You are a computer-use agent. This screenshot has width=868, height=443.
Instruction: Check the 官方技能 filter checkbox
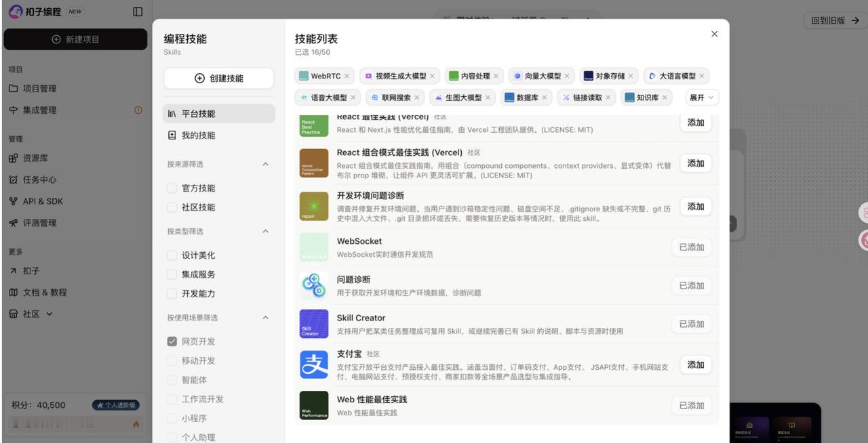pyautogui.click(x=171, y=188)
